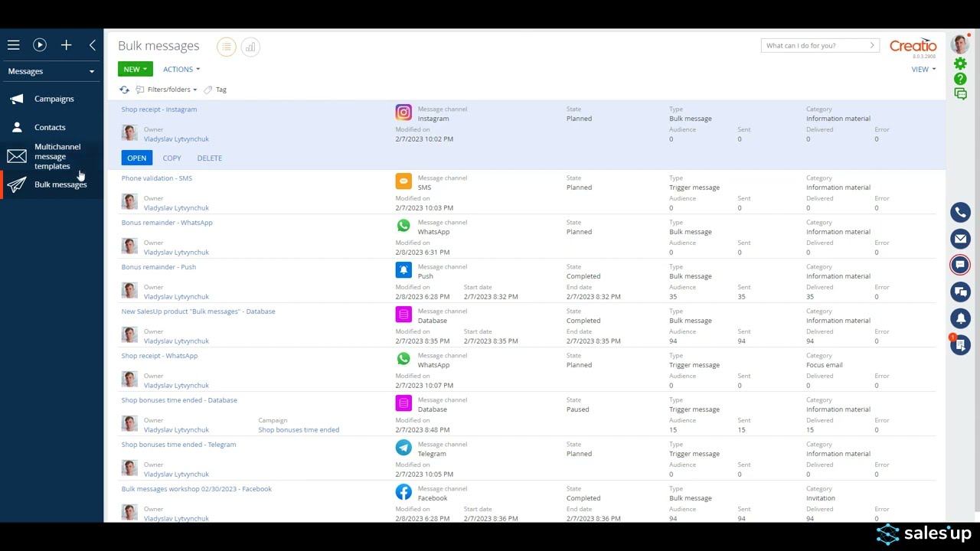
Task: Click COPY on Shop receipt Instagram
Action: point(171,158)
